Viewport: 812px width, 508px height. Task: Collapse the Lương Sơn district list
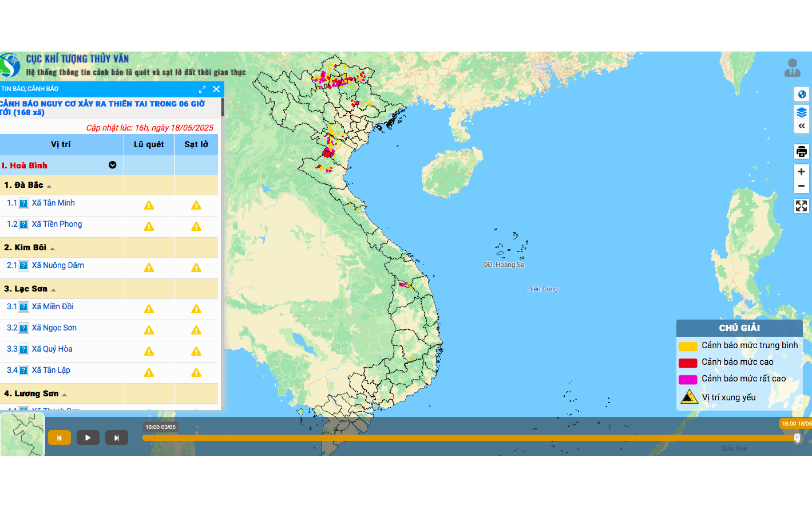click(65, 395)
